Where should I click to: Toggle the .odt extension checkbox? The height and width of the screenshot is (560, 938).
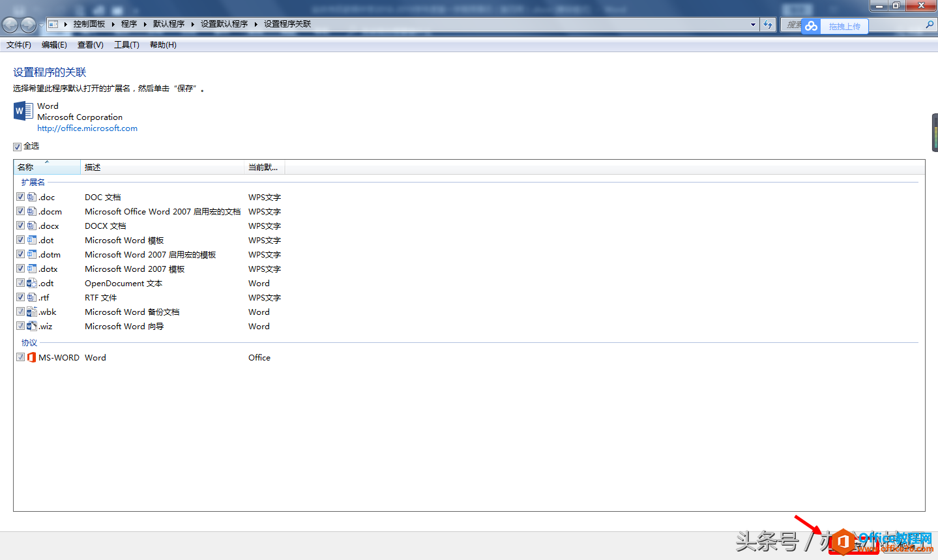20,283
